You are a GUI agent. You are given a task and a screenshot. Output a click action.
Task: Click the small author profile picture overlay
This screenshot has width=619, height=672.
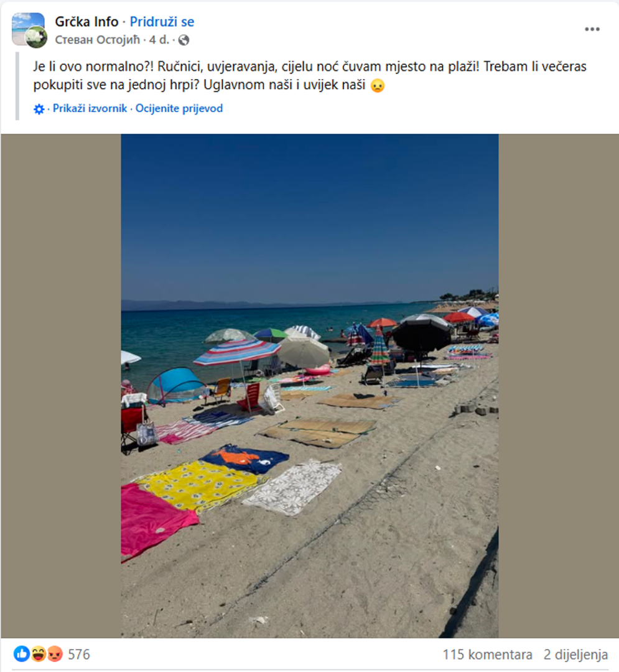pyautogui.click(x=37, y=37)
